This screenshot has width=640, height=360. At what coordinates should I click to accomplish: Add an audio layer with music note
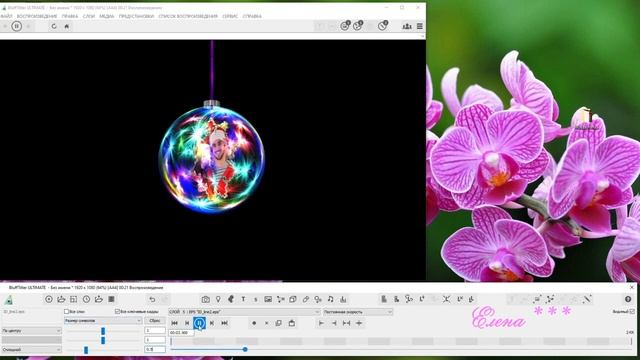[331, 299]
